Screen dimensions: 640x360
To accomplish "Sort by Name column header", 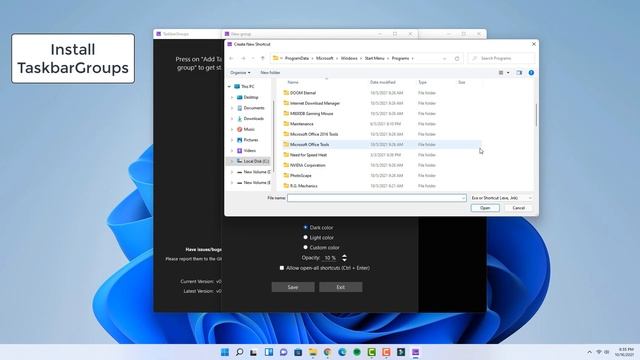I will pos(293,82).
